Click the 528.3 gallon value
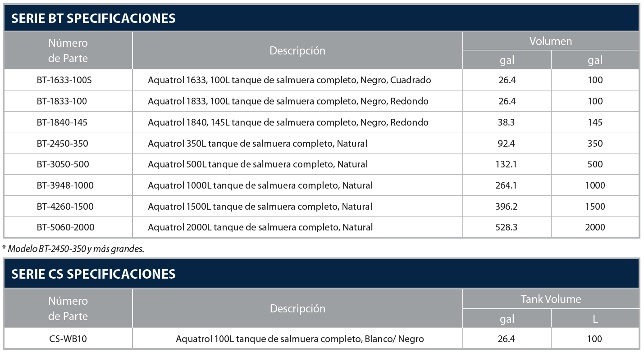The height and width of the screenshot is (352, 644). pos(507,227)
